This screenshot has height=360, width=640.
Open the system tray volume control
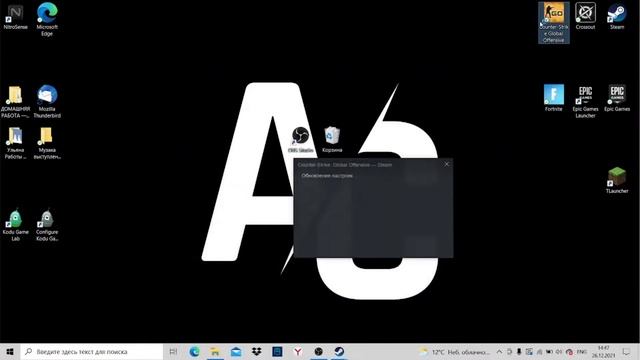pyautogui.click(x=559, y=352)
